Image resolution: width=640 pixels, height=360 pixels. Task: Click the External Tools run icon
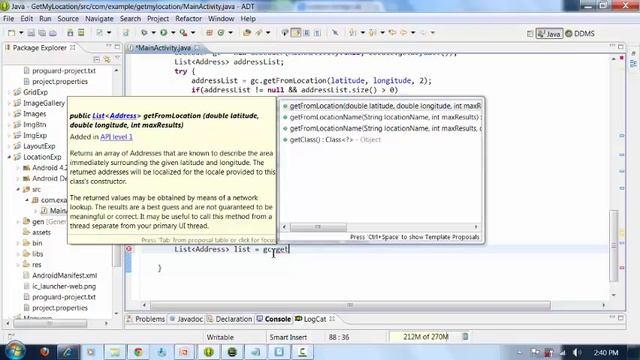tap(183, 33)
